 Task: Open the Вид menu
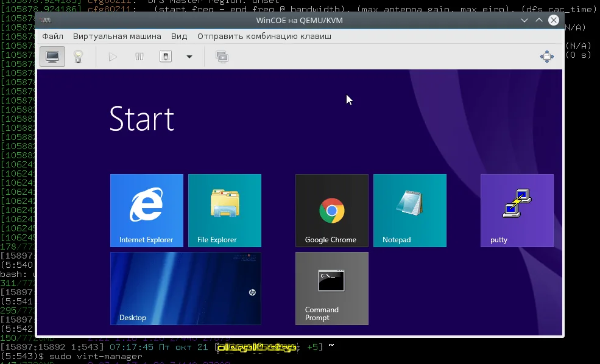178,36
